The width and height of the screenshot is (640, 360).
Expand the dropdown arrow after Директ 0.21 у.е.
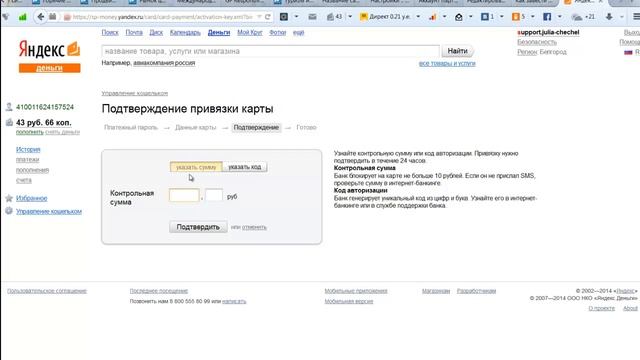pyautogui.click(x=418, y=17)
